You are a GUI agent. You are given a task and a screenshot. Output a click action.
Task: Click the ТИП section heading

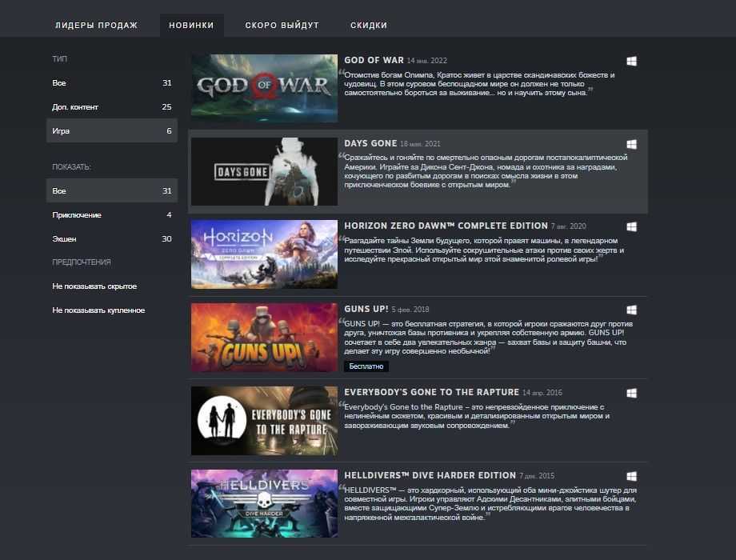coord(60,59)
